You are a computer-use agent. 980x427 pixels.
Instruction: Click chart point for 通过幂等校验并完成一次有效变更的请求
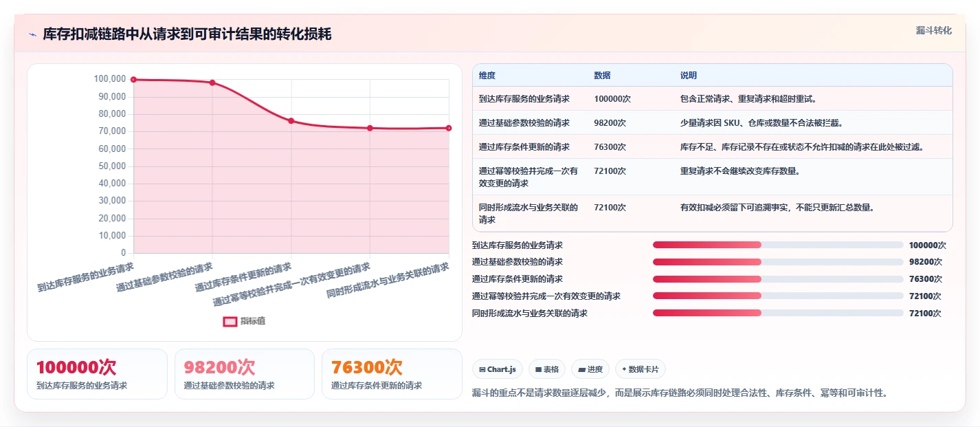coord(370,128)
